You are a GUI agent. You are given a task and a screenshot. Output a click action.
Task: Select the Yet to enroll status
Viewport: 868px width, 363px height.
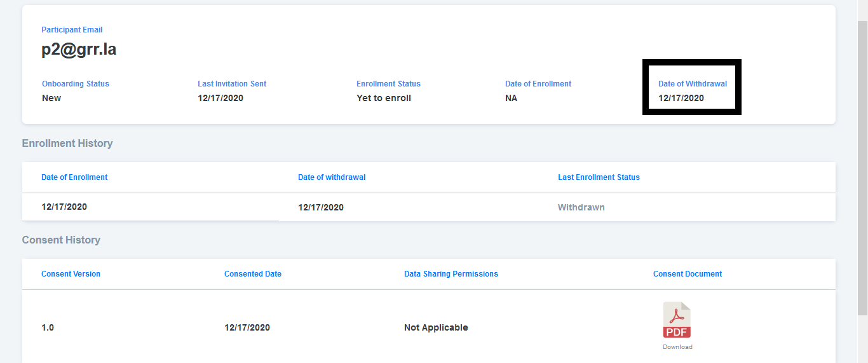tap(384, 98)
